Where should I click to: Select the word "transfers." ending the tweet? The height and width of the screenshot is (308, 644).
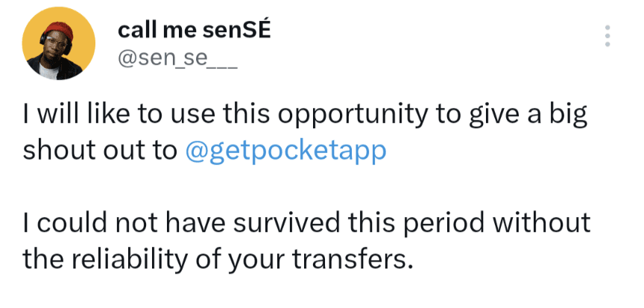click(x=353, y=259)
